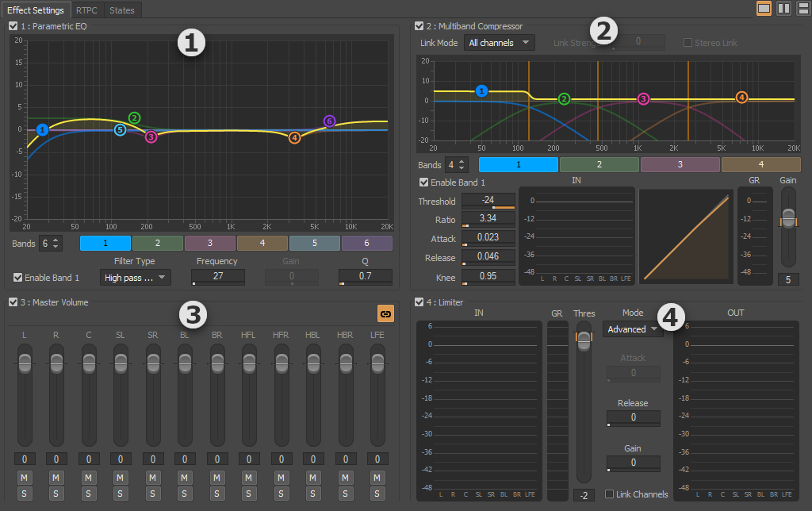Select EQ curve node 4 on graph
The width and height of the screenshot is (812, 511).
pos(295,137)
